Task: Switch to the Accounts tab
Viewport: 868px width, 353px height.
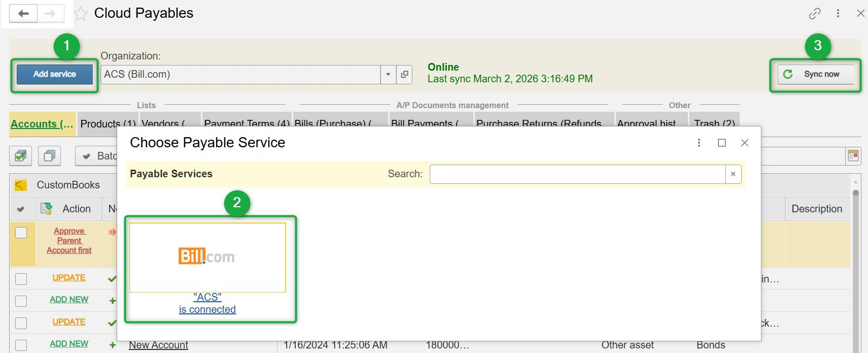Action: (x=42, y=124)
